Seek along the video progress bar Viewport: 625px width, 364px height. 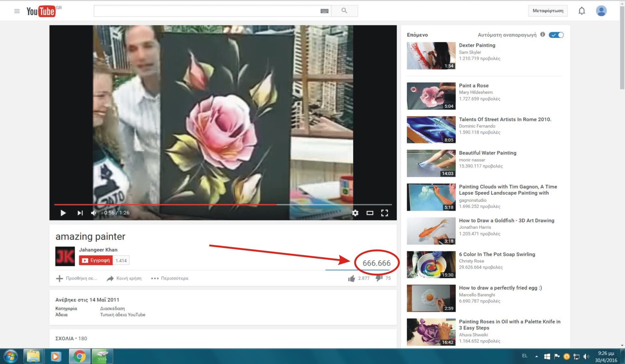(223, 205)
